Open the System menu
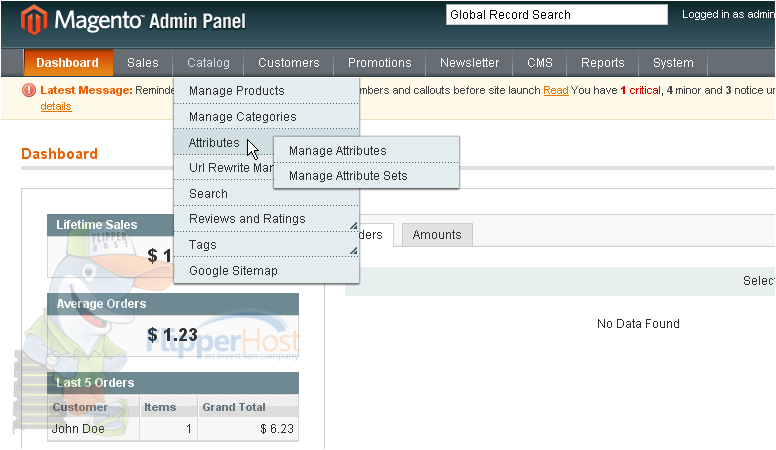This screenshot has width=776, height=450. [673, 63]
